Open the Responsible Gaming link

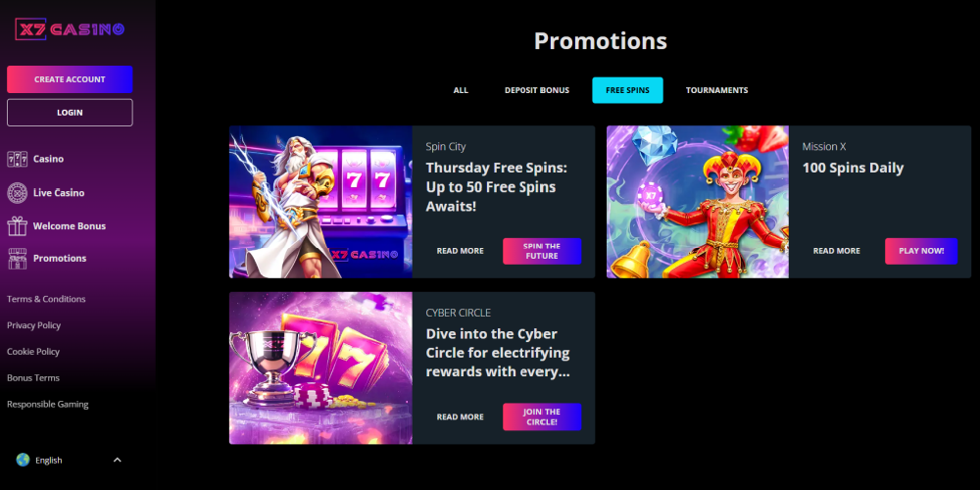tap(47, 405)
